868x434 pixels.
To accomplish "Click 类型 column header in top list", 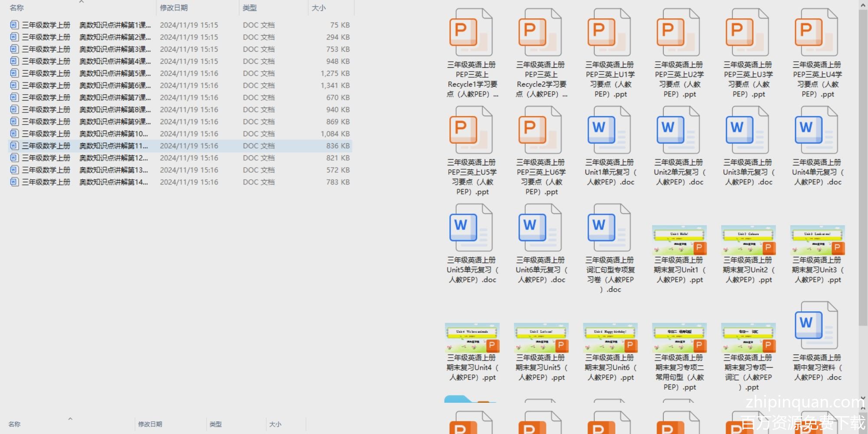I will (x=250, y=8).
